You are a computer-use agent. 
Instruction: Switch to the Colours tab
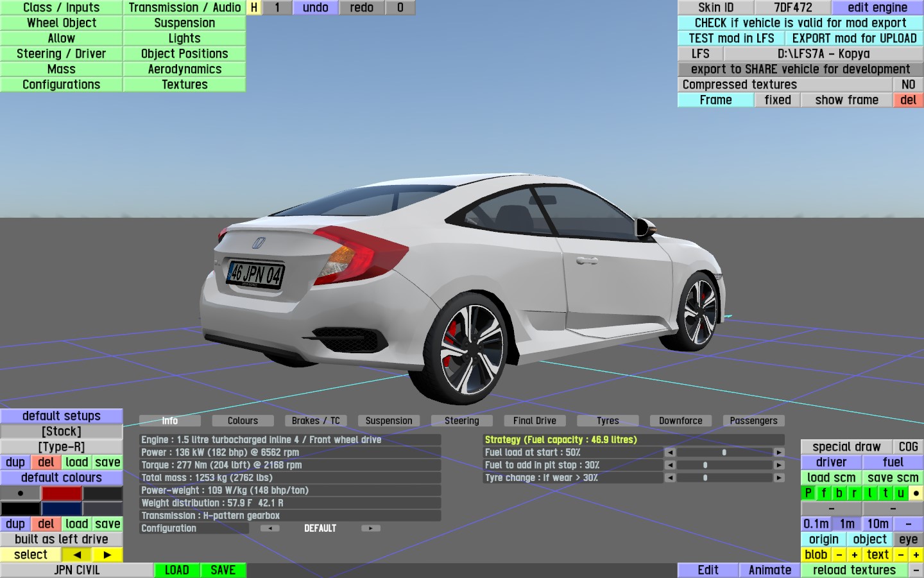click(243, 421)
